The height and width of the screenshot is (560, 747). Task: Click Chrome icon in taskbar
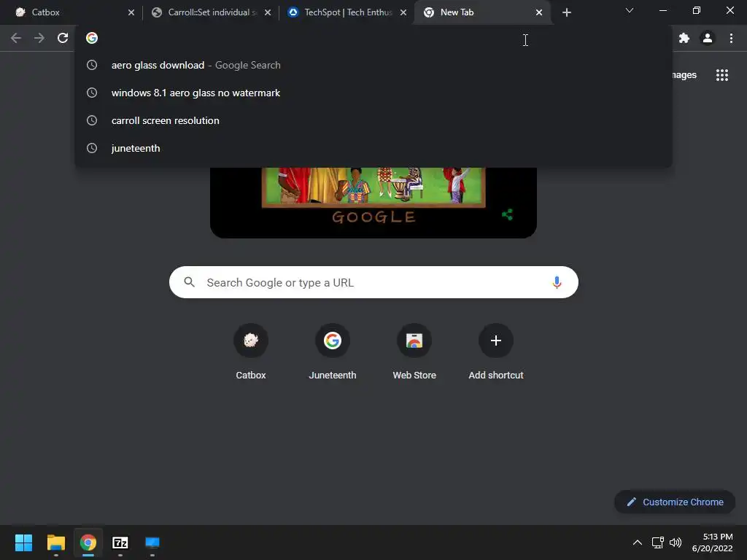pos(88,542)
